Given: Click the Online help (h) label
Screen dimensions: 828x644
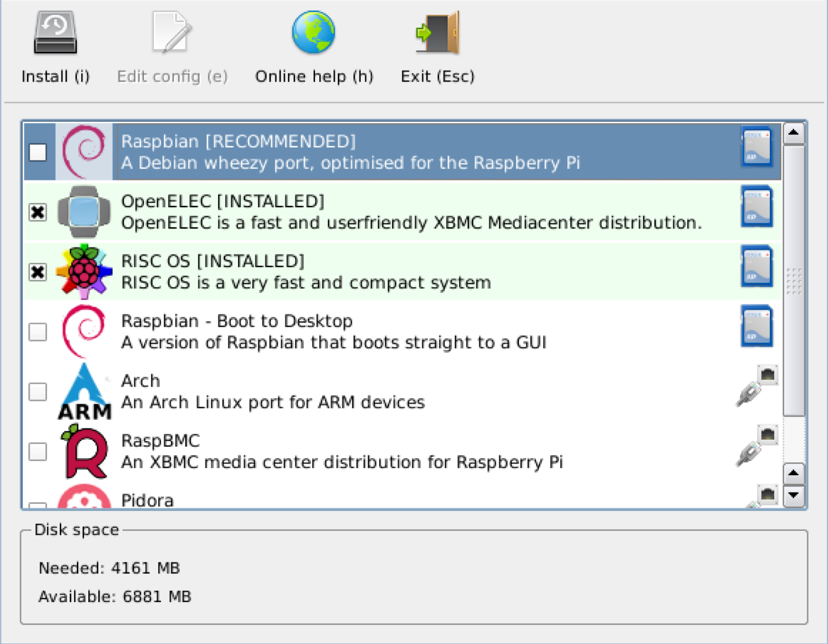Looking at the screenshot, I should (x=314, y=76).
